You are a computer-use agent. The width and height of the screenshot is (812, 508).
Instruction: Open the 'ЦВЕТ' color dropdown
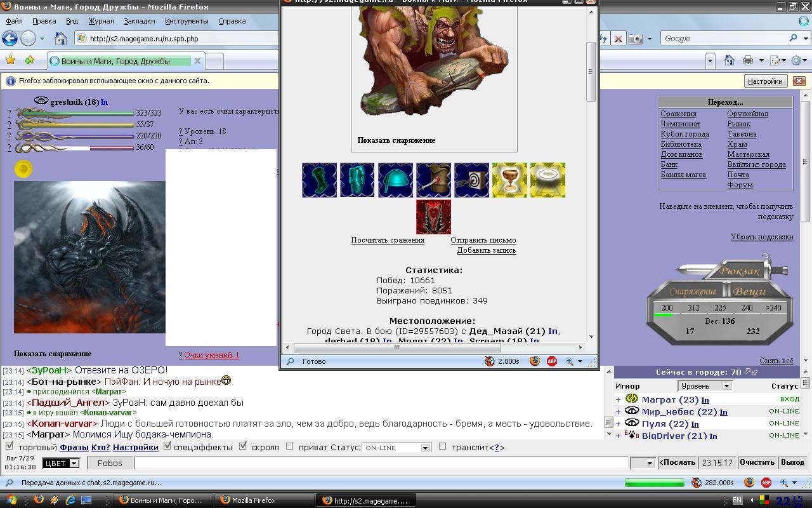pyautogui.click(x=61, y=464)
